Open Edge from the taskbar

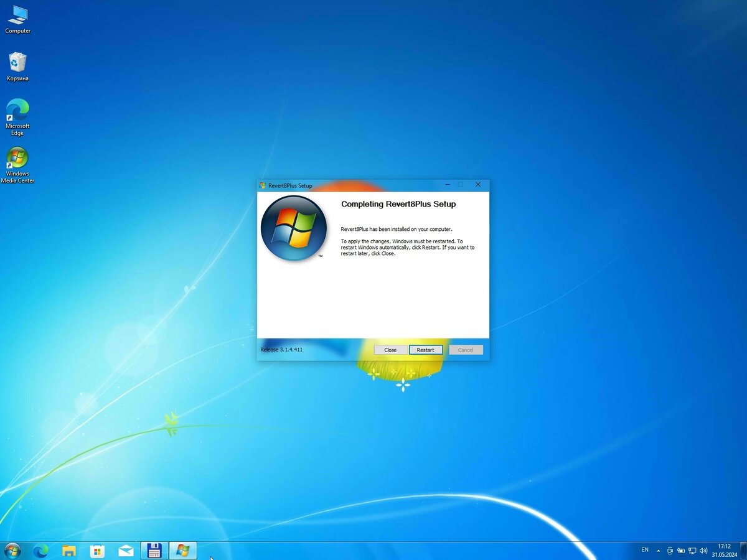[x=40, y=551]
